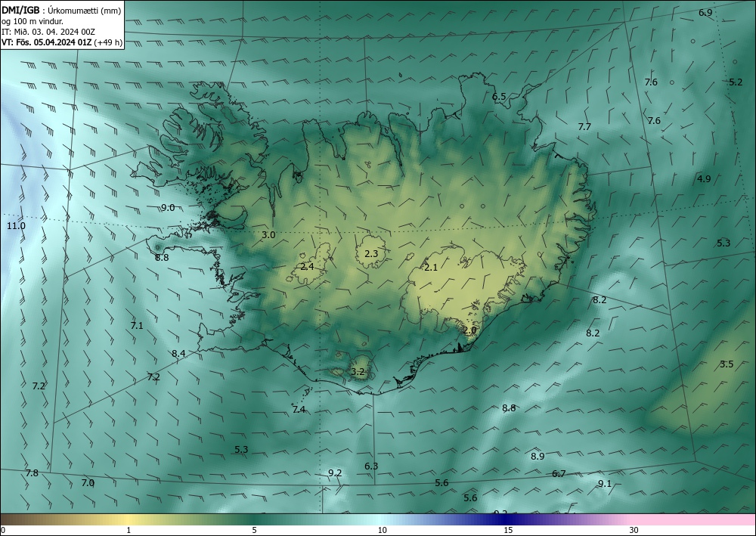This screenshot has width=756, height=536.
Task: Select the 9.0 precipitable water value
Action: click(x=168, y=208)
